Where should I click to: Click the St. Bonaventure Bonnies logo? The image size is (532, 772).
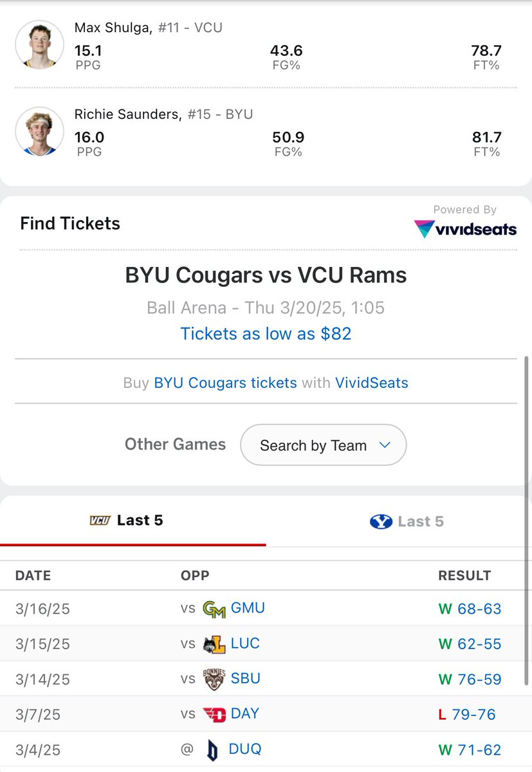pos(214,679)
